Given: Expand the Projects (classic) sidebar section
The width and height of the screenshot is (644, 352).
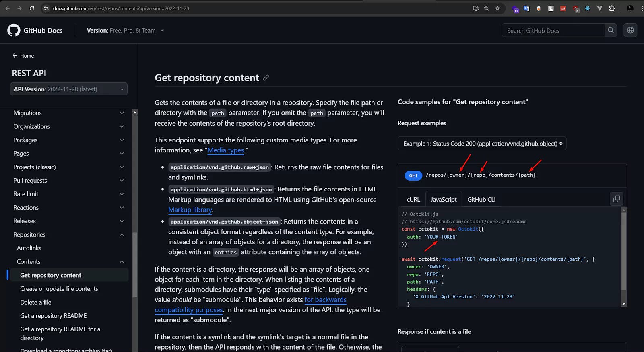Looking at the screenshot, I should (69, 167).
